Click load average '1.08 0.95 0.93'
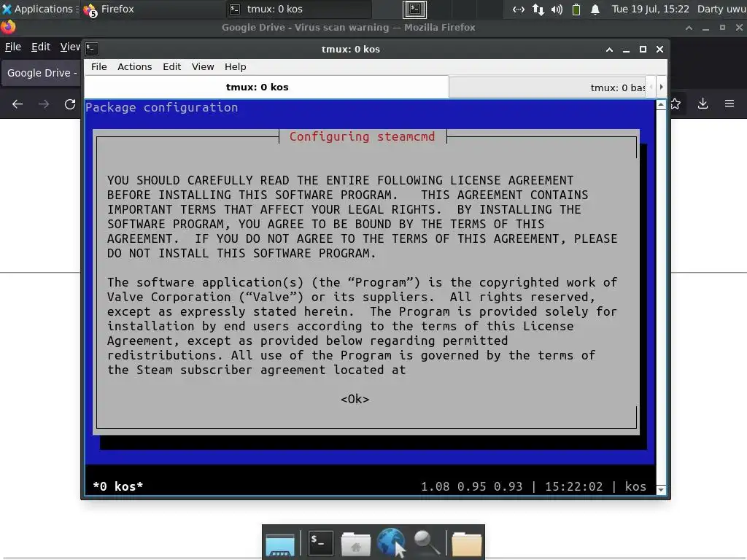The image size is (747, 560). point(472,486)
